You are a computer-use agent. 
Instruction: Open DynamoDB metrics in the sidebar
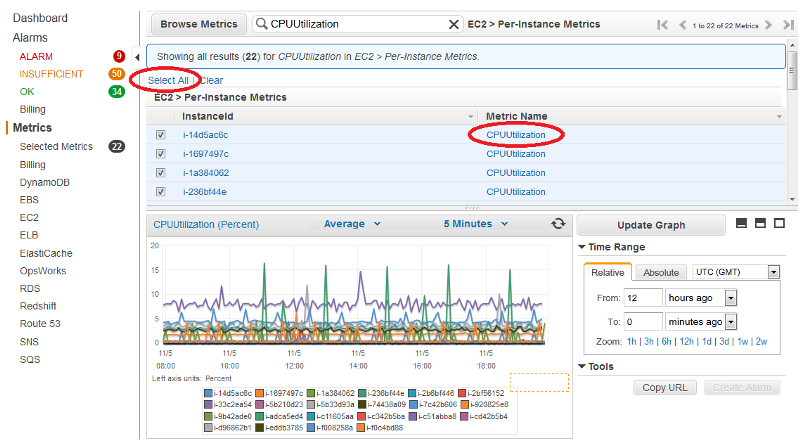[x=44, y=182]
